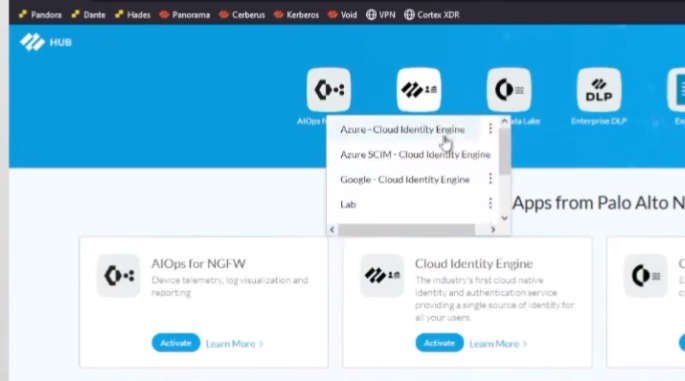The height and width of the screenshot is (381, 685).
Task: Click the AIOps for NGFW card icon
Action: click(119, 276)
